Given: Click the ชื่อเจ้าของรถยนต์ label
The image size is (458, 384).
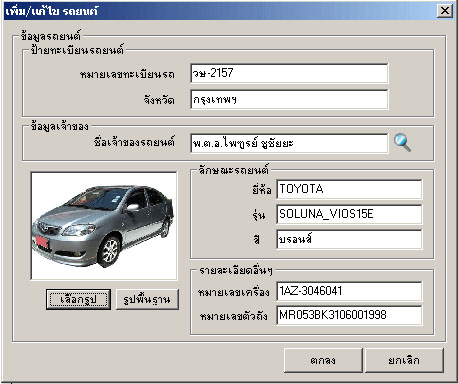Looking at the screenshot, I should [x=134, y=142].
